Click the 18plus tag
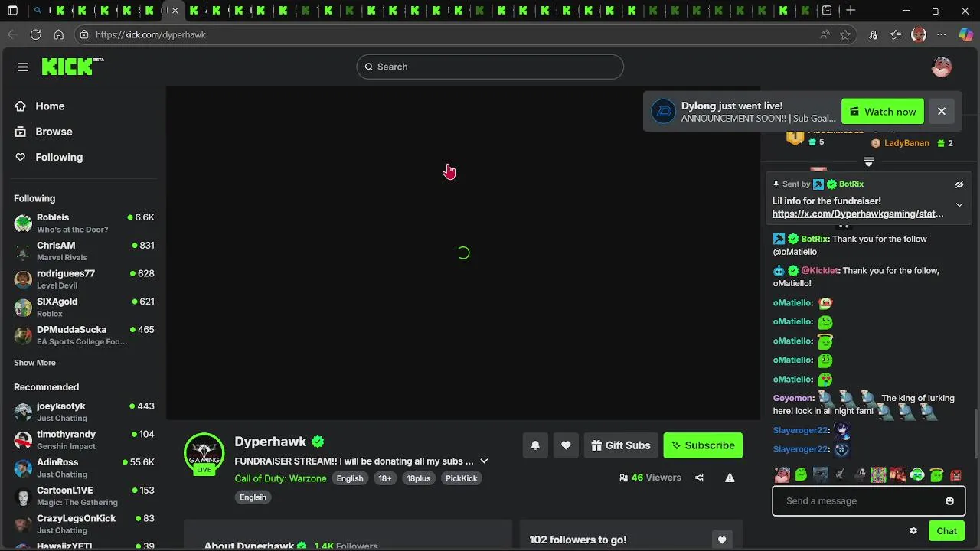This screenshot has height=551, width=980. (x=418, y=478)
